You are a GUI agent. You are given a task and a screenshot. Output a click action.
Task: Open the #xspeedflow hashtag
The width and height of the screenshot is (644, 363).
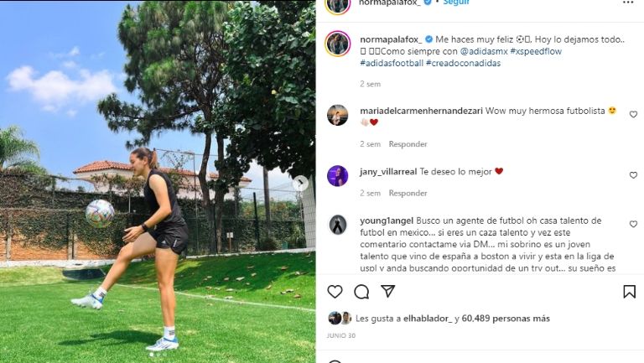click(x=536, y=51)
